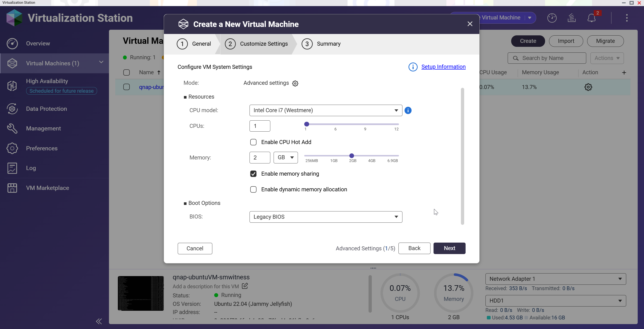Click the Next button
Screen dimensions: 644x329
tap(449, 248)
